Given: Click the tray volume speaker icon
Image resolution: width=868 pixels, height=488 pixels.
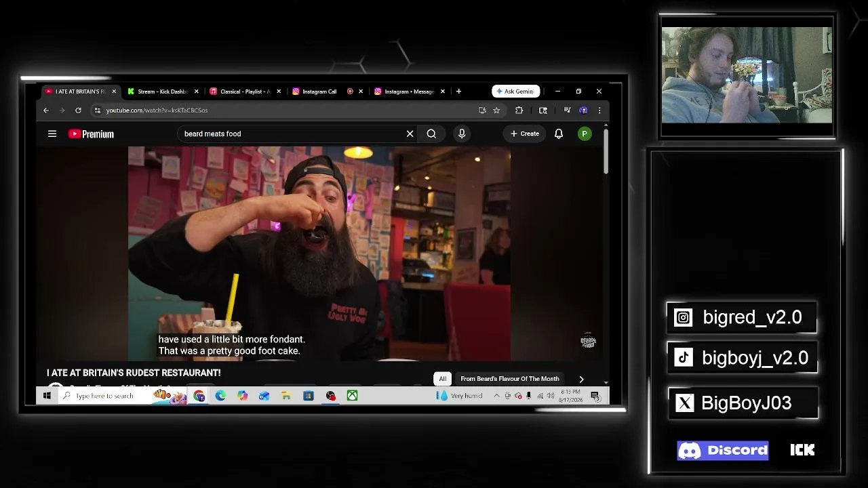Looking at the screenshot, I should click(x=550, y=396).
